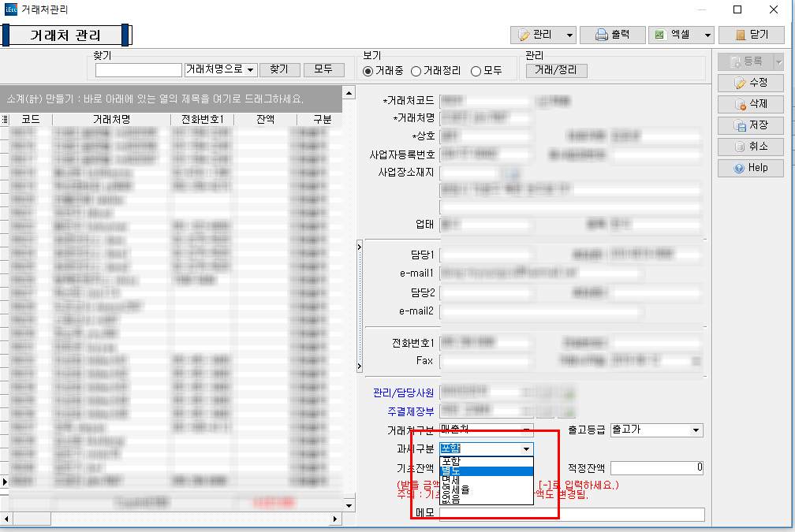The height and width of the screenshot is (532, 795).
Task: Click the 삭제 delete button
Action: click(749, 104)
